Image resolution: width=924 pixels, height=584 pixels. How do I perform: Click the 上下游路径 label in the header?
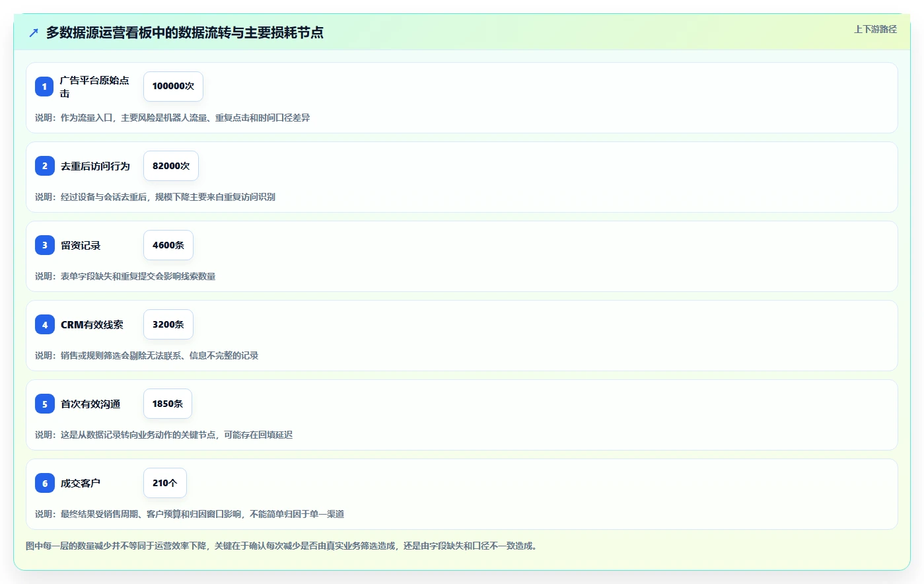coord(875,29)
